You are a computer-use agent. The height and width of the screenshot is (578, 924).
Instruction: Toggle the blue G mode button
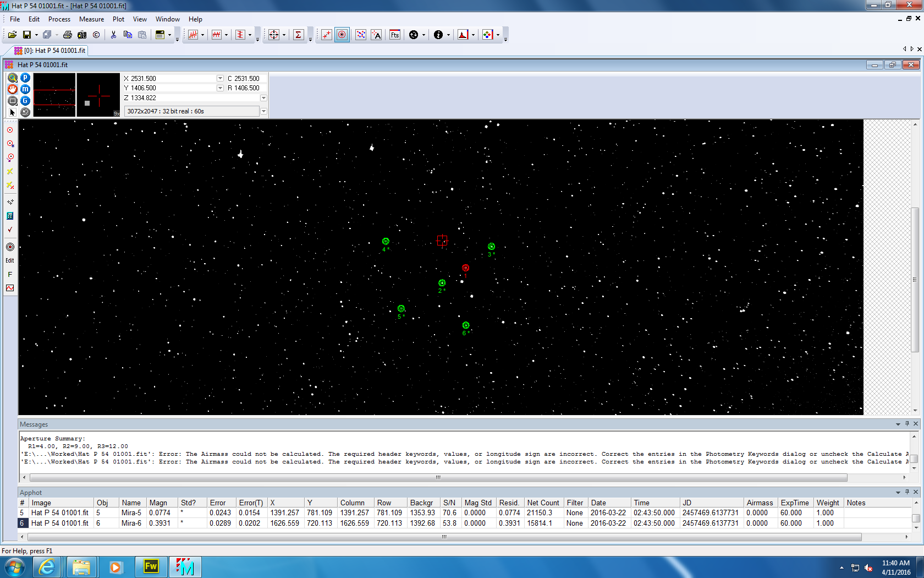(x=25, y=101)
